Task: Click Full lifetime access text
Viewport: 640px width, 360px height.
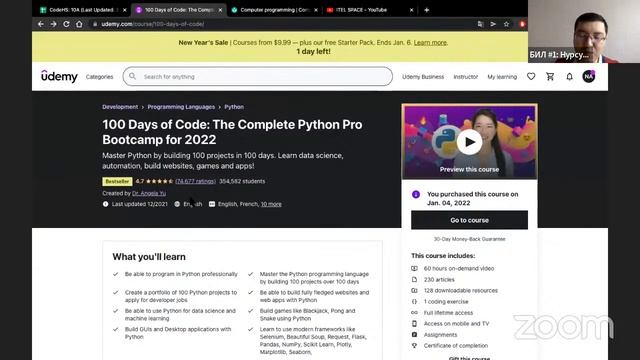Action: coord(448,313)
